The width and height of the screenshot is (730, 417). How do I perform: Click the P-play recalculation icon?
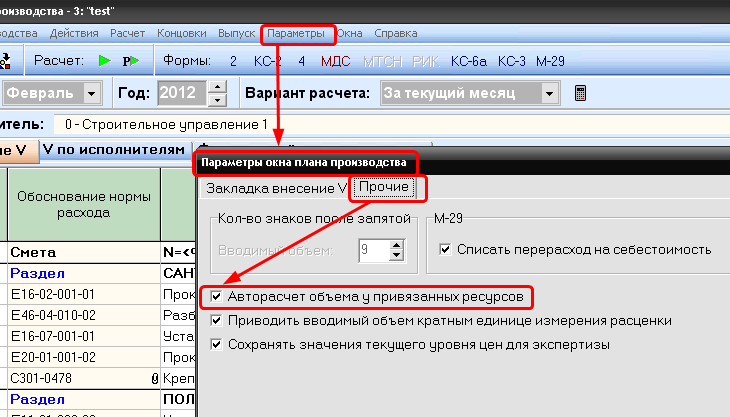point(130,61)
